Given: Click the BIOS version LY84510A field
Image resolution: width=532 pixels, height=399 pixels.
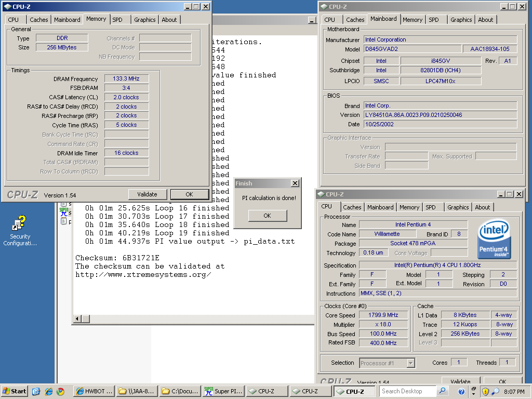Looking at the screenshot, I should click(x=441, y=115).
